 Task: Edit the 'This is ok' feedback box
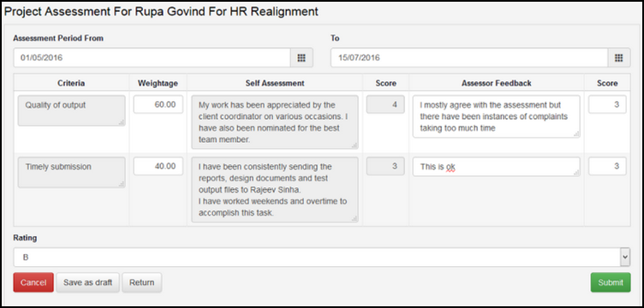coord(496,167)
